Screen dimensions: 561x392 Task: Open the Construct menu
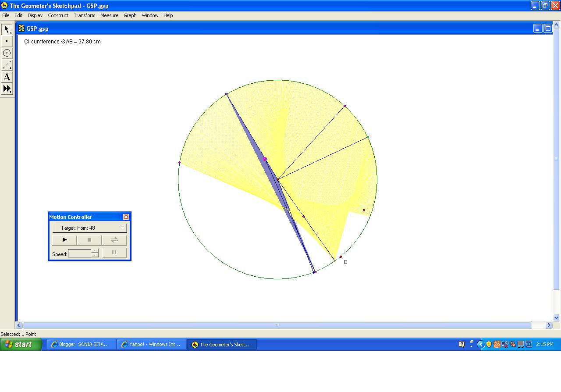(58, 15)
